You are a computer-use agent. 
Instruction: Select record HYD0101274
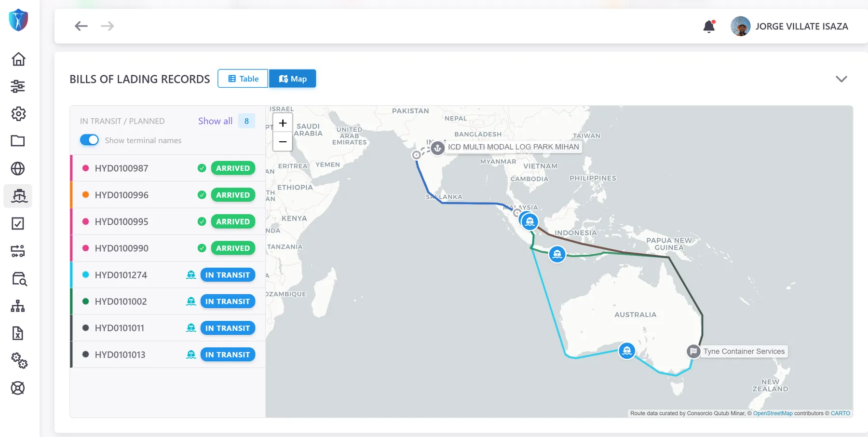click(168, 275)
